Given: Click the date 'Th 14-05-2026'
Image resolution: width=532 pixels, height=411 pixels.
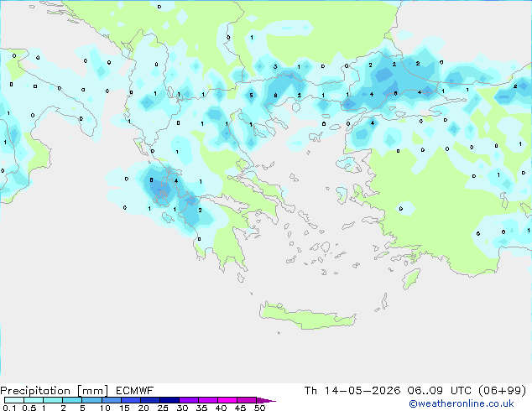Looking at the screenshot, I should tap(352, 391).
